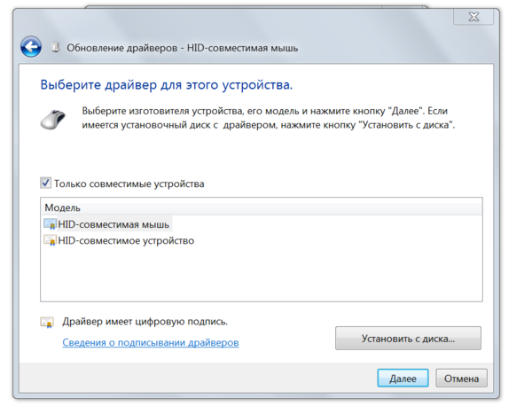Click the Отмена button
The width and height of the screenshot is (532, 406).
pos(461,379)
